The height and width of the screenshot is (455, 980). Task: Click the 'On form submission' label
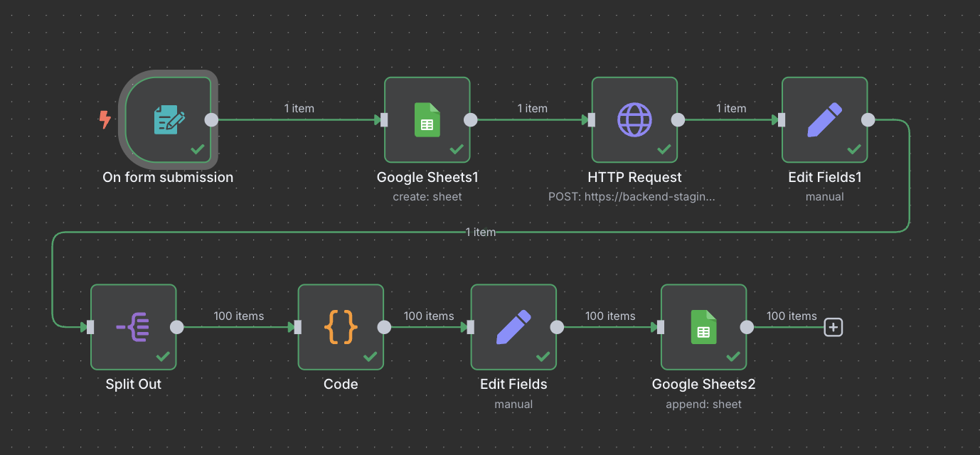[168, 178]
